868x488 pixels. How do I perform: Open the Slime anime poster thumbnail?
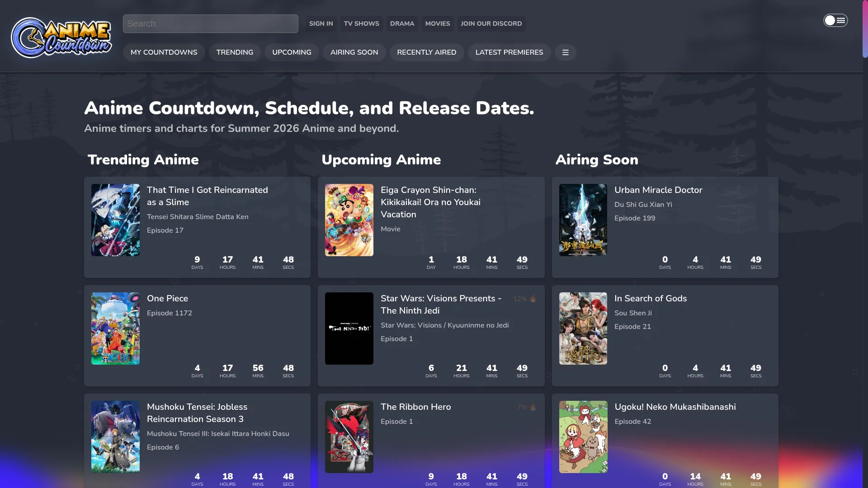coord(115,220)
